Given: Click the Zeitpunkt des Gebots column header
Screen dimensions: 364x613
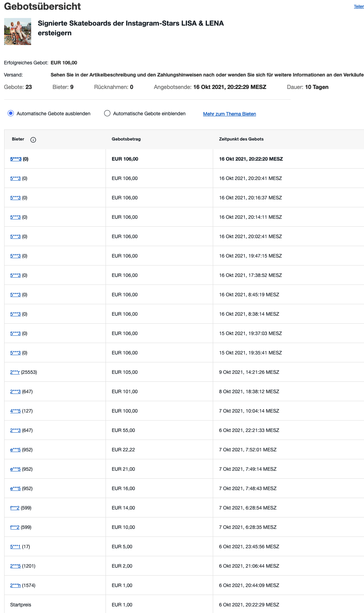Looking at the screenshot, I should tap(241, 139).
